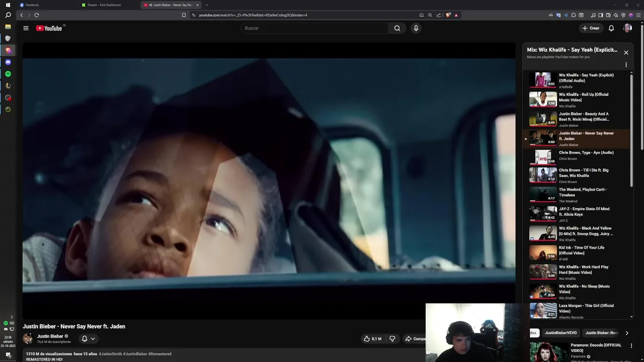644x362 pixels.
Task: Open Paramore Decode video options menu
Action: pos(631,346)
